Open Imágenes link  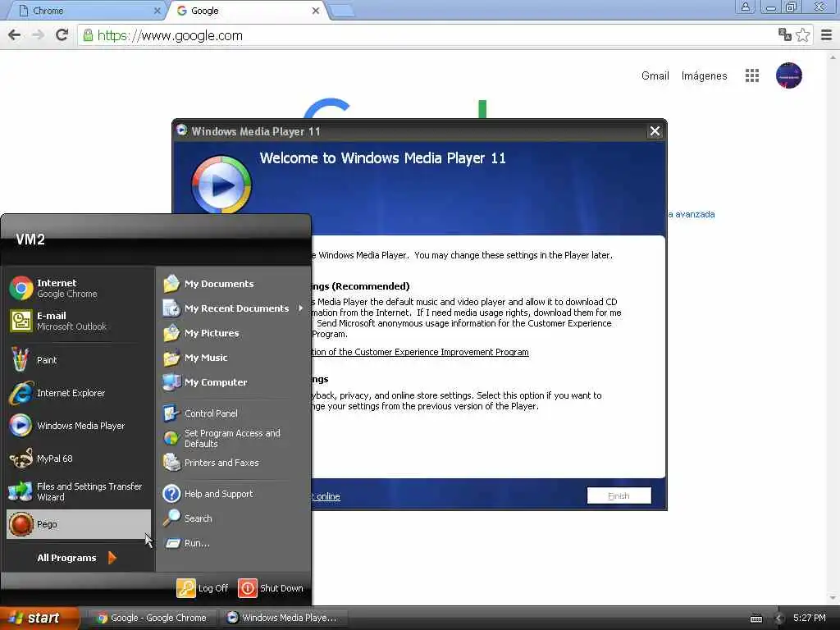click(x=704, y=75)
